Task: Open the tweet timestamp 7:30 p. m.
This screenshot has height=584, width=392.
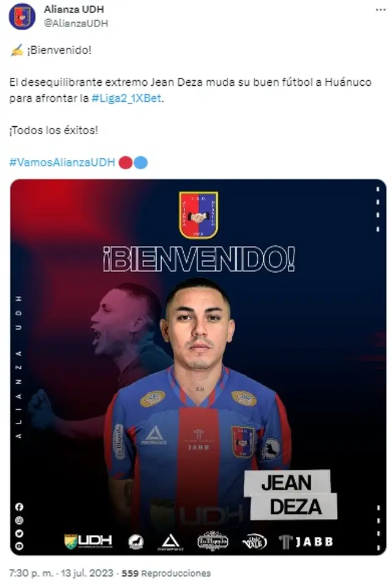Action: (32, 573)
